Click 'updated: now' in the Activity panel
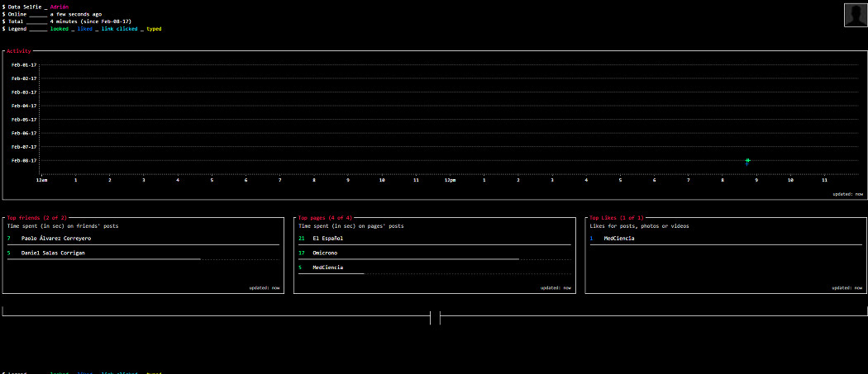This screenshot has width=868, height=374. pos(847,194)
